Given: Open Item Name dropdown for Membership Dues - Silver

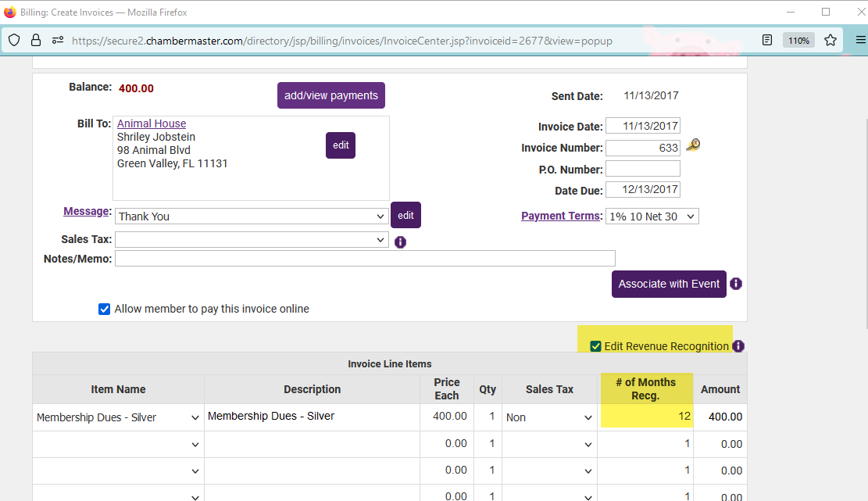Looking at the screenshot, I should pyautogui.click(x=118, y=417).
